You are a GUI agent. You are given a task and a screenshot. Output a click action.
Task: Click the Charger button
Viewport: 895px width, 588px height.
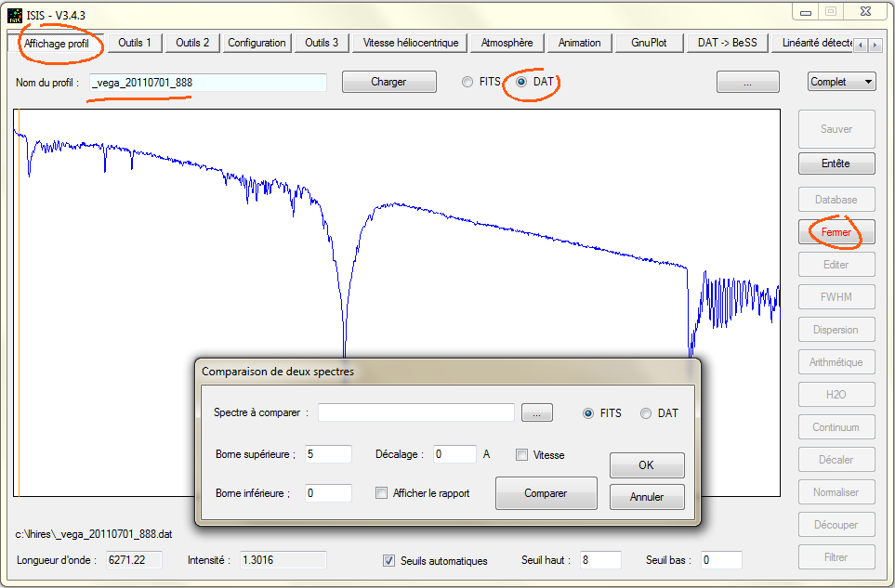point(388,82)
